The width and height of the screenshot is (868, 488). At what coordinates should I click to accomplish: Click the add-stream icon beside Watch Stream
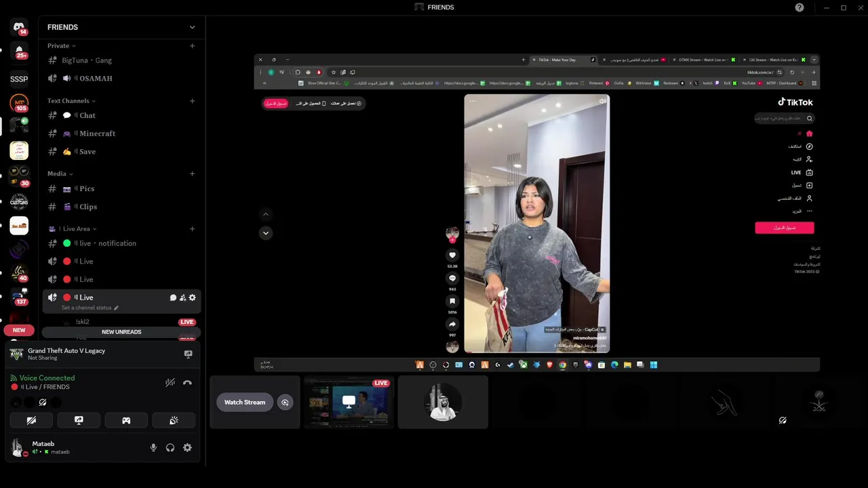(x=285, y=403)
